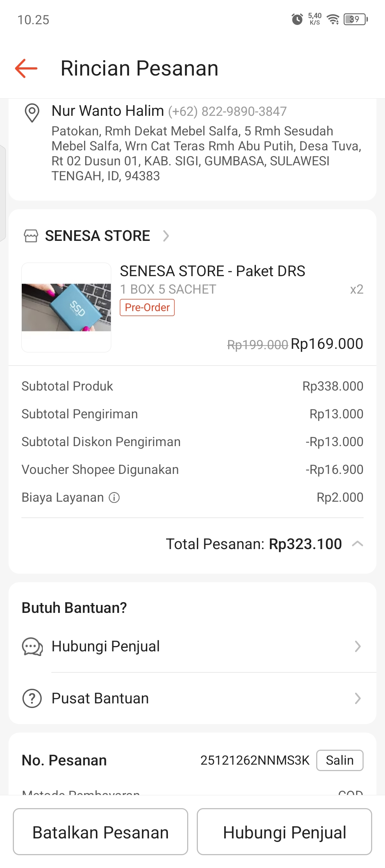Tap the alarm clock status bar icon

pyautogui.click(x=297, y=19)
